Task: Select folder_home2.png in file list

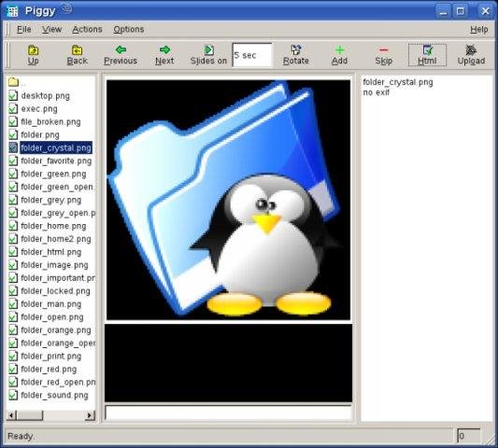Action: [55, 239]
